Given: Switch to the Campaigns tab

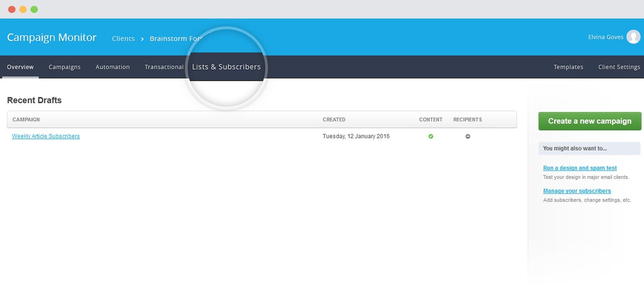Looking at the screenshot, I should [64, 67].
